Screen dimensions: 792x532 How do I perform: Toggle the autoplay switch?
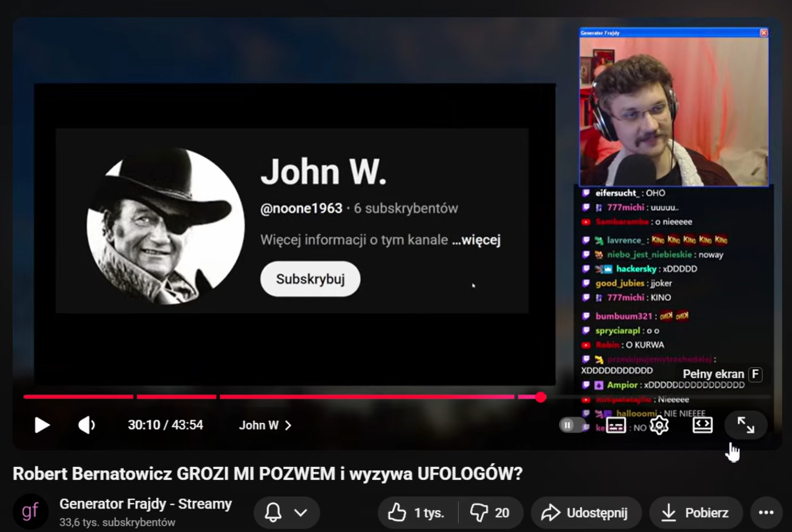click(x=571, y=425)
